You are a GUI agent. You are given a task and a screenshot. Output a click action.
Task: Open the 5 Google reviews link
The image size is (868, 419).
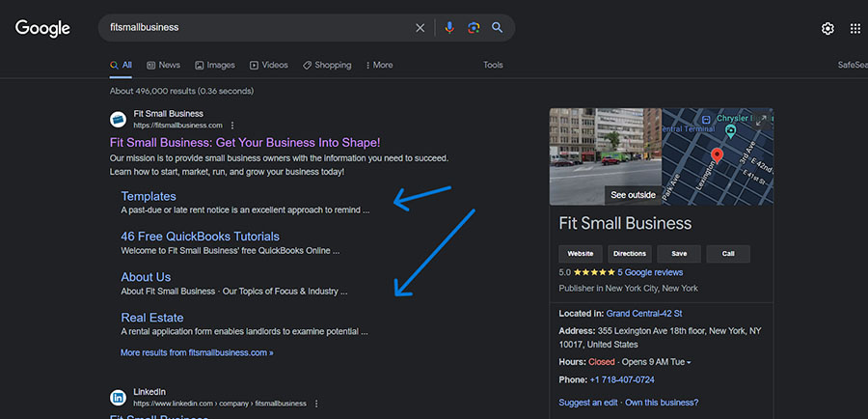point(650,272)
